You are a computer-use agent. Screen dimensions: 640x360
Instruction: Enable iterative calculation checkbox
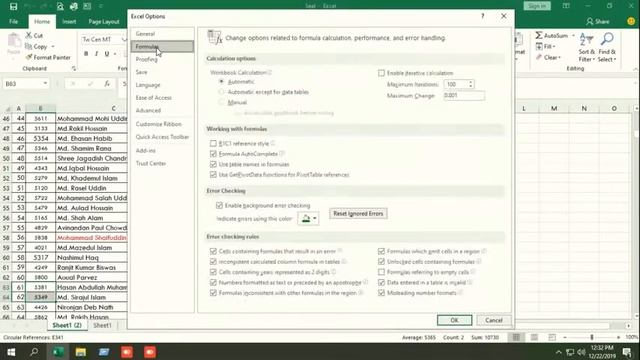381,73
